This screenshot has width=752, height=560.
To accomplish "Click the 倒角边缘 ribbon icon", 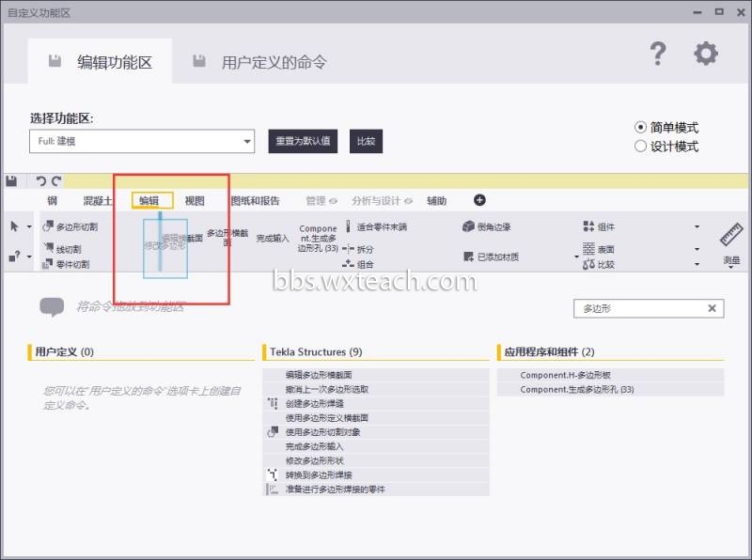I will 468,226.
